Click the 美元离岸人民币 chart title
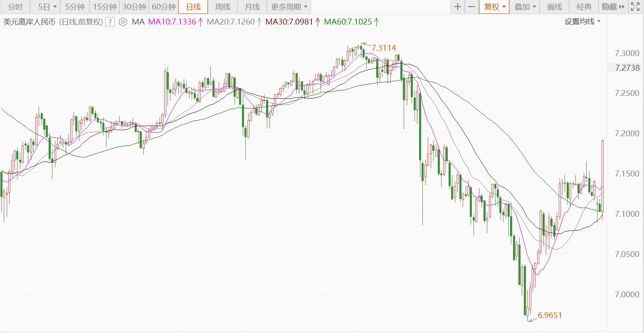 click(x=29, y=22)
